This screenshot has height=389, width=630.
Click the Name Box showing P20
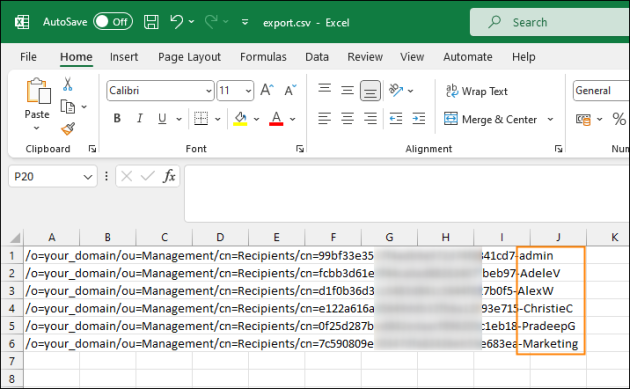53,176
